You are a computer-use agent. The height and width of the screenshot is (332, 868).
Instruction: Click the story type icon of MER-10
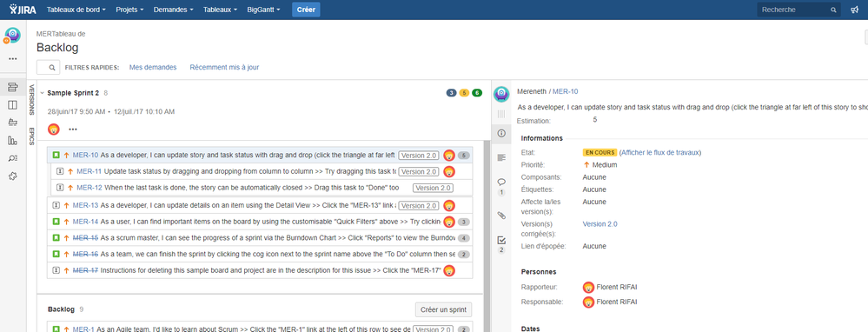pyautogui.click(x=56, y=156)
